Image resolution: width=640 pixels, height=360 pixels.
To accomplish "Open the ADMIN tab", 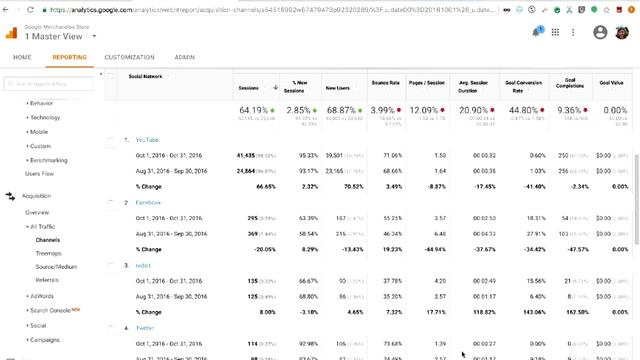I will click(184, 57).
